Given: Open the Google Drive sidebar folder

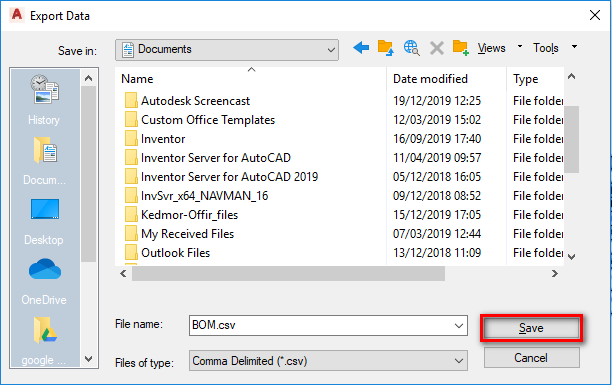Looking at the screenshot, I should click(x=44, y=341).
